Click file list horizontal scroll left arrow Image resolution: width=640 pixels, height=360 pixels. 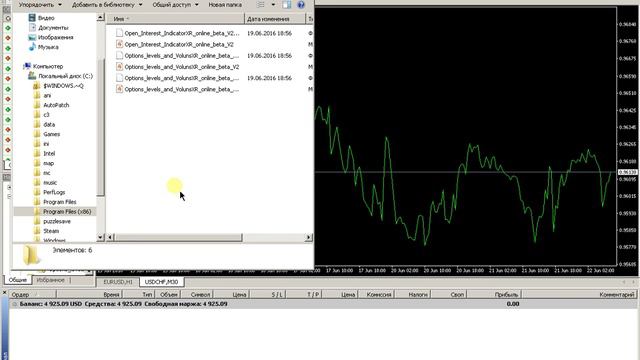(x=110, y=237)
